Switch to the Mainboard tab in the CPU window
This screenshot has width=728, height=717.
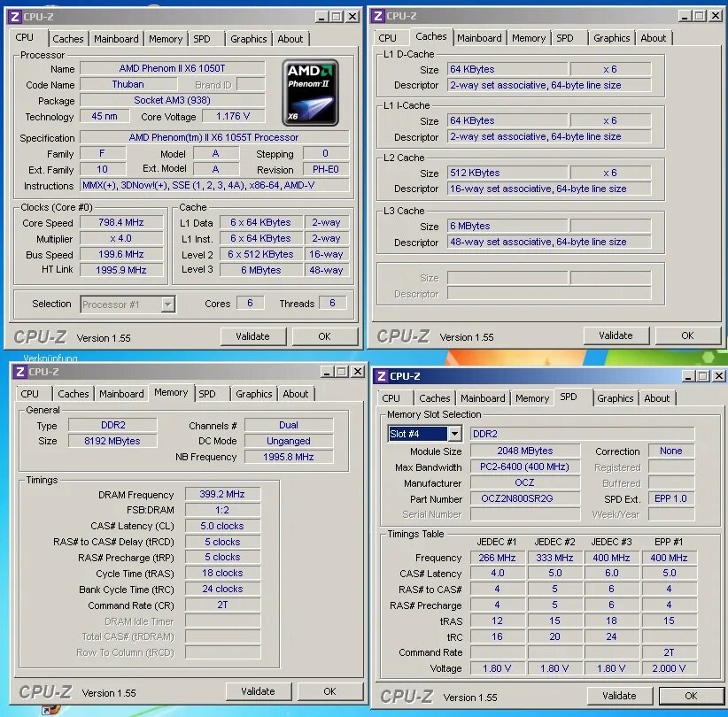pyautogui.click(x=116, y=39)
